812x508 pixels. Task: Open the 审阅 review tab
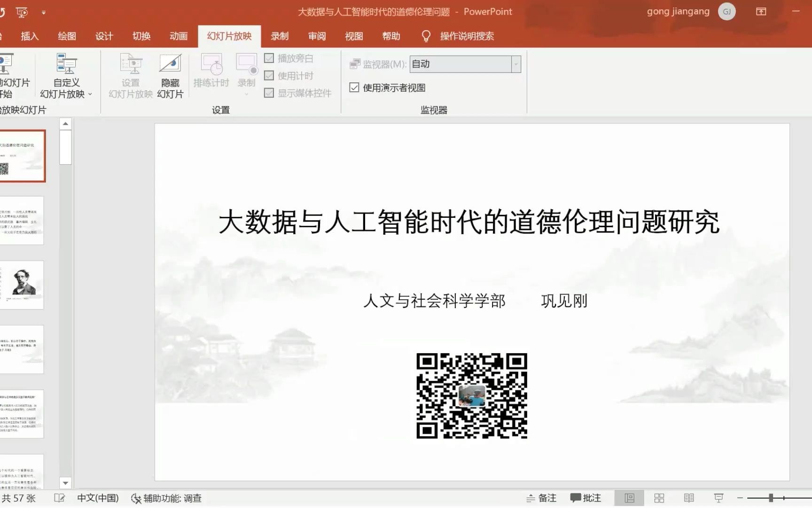317,36
